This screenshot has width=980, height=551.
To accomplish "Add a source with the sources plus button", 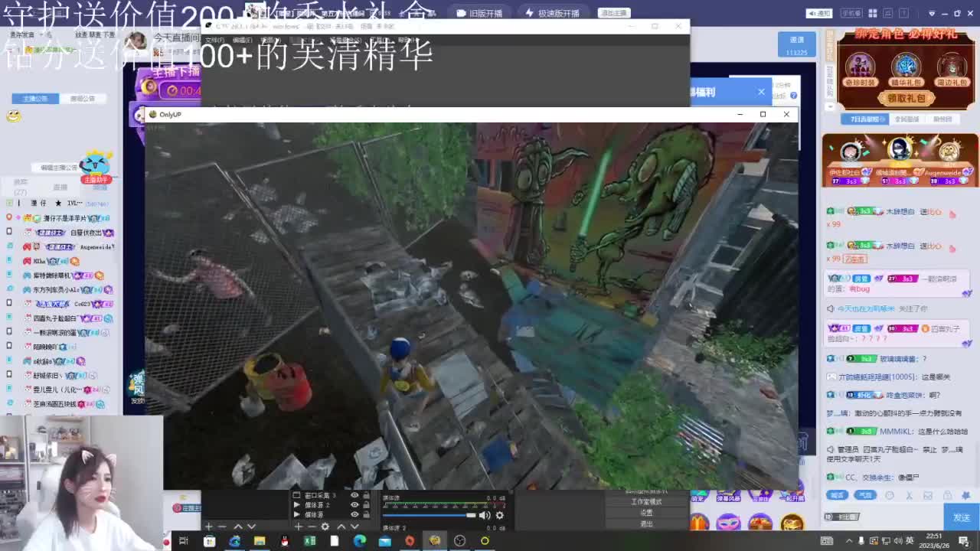I will (299, 527).
